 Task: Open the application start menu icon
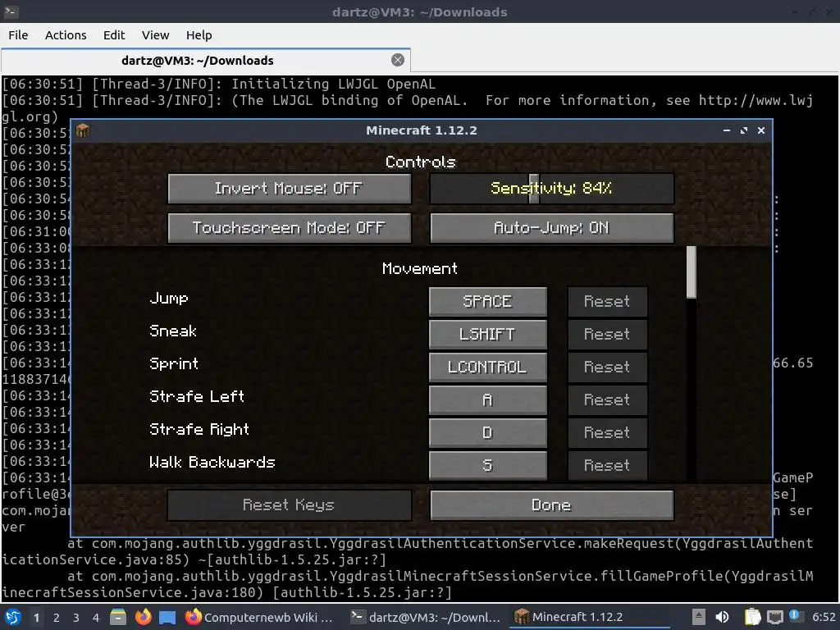(x=13, y=617)
